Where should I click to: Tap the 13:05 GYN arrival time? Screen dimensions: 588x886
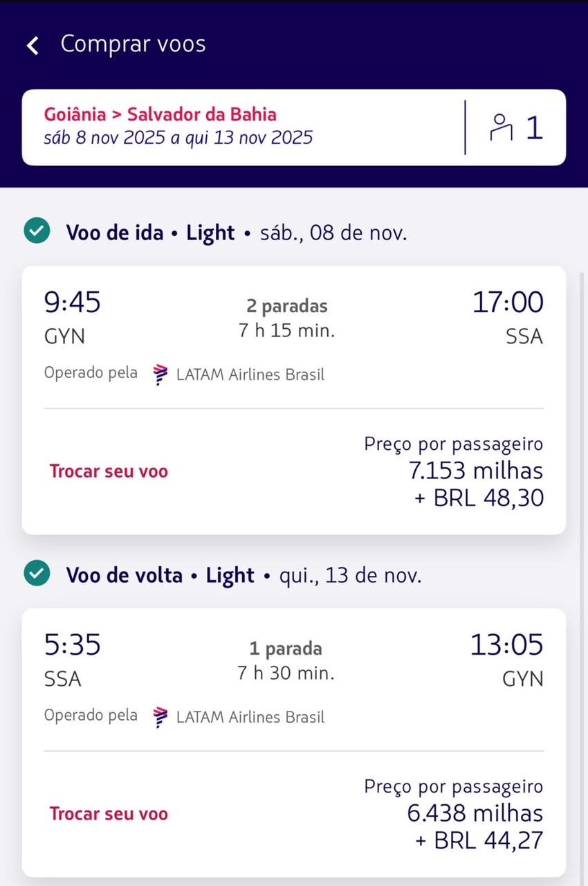click(x=506, y=645)
